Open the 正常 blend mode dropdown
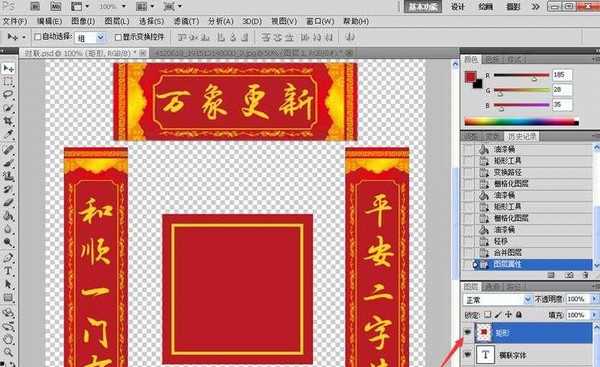Viewport: 600px width, 367px height. (x=527, y=299)
